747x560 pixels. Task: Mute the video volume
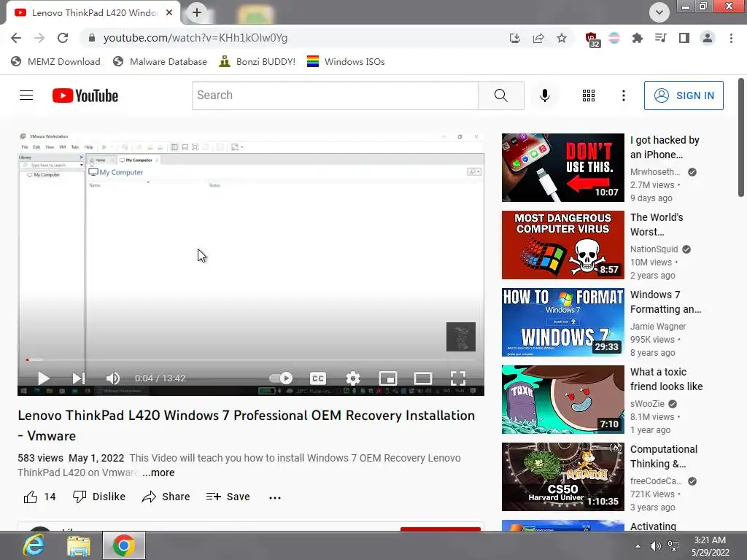click(113, 378)
